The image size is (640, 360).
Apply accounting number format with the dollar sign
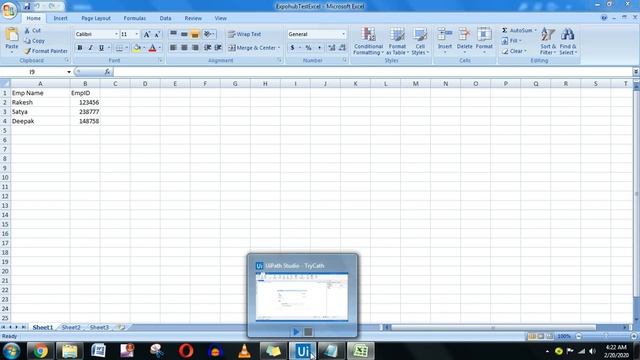(x=292, y=48)
